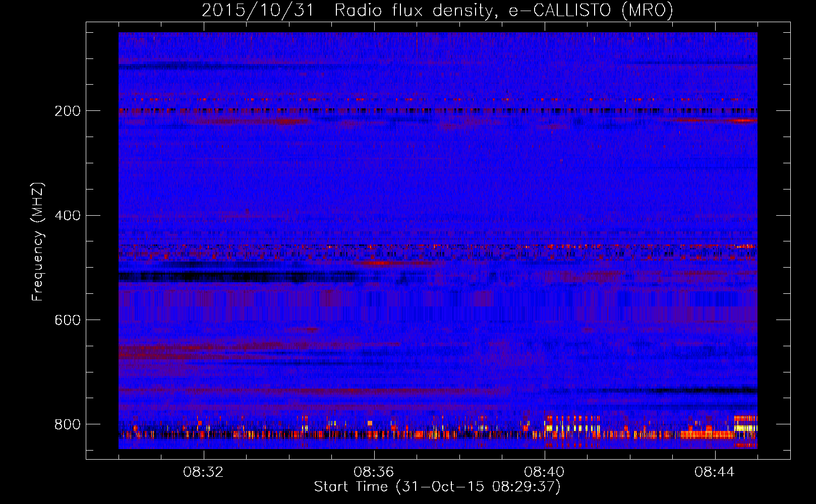Image resolution: width=816 pixels, height=504 pixels.
Task: Click the 08:36 time tick label
Action: [374, 472]
